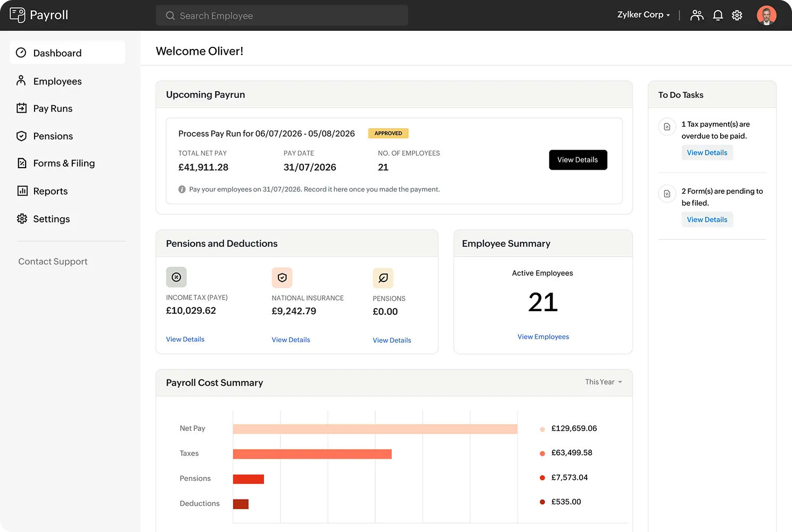Click the black View Details payrun button
Image resolution: width=792 pixels, height=532 pixels.
pos(578,160)
